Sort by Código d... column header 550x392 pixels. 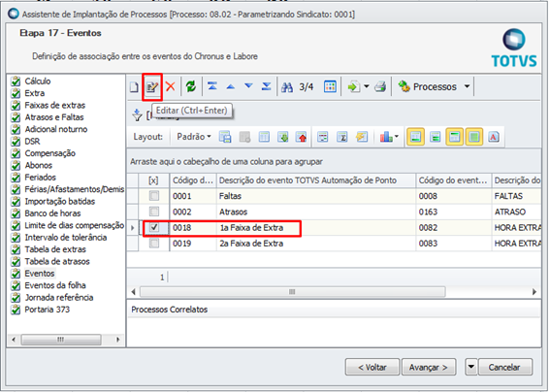point(193,180)
